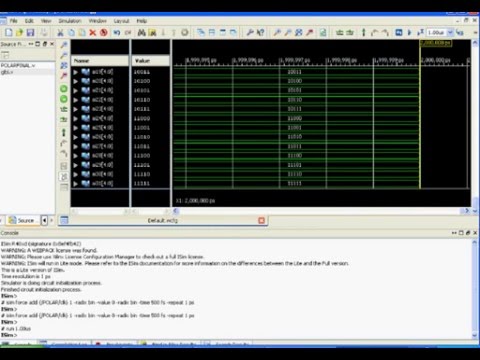Screen dimensions: 480x360
Task: Expand the signal with value 10100
Action: pos(76,81)
